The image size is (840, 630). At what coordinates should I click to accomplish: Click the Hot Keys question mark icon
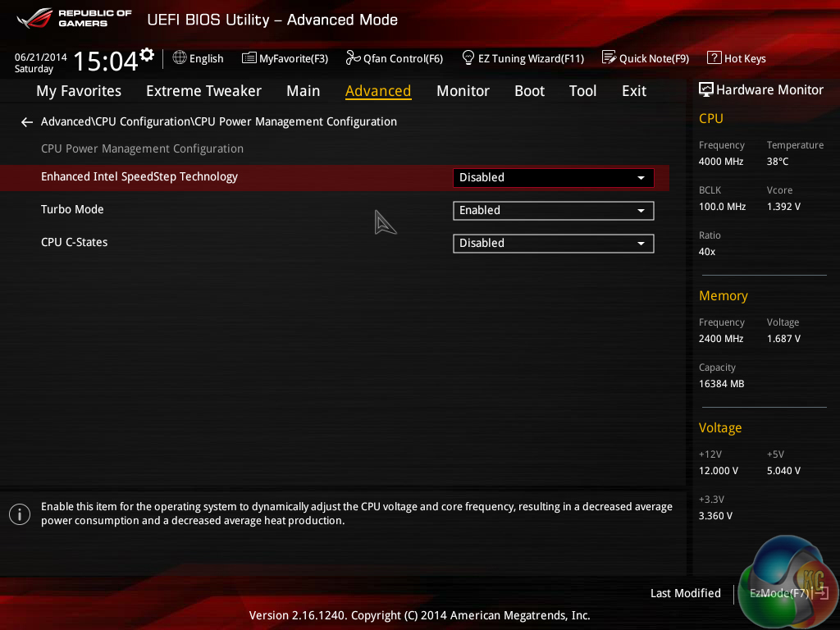coord(714,57)
